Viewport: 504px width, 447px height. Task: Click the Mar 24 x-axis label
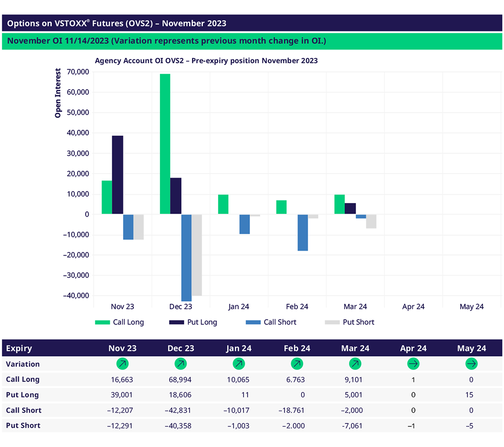click(355, 306)
